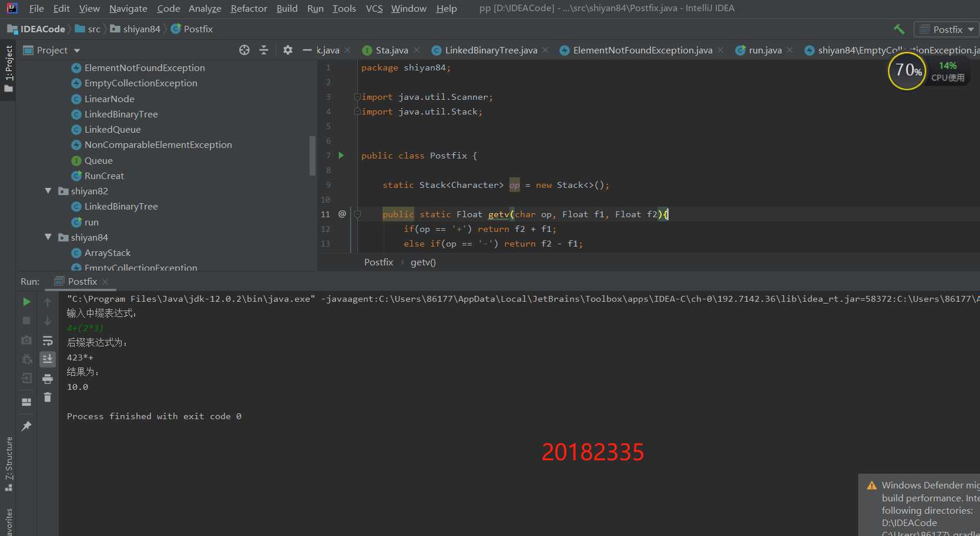Click the console output line 423*+
Screen dimensions: 980x536
tap(80, 358)
